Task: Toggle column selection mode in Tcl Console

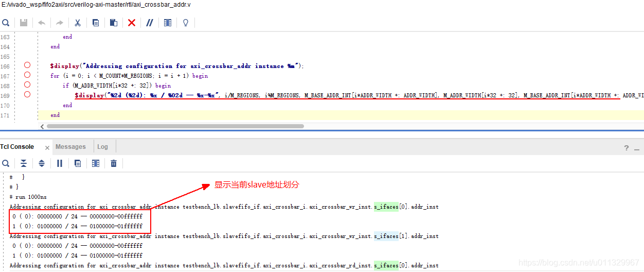Action: coord(96,163)
